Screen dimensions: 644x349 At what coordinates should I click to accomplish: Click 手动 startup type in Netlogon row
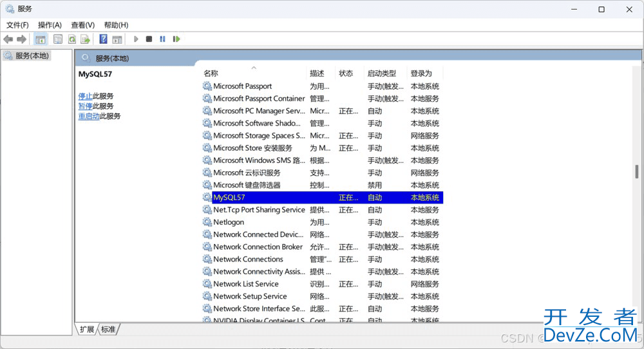coord(375,222)
